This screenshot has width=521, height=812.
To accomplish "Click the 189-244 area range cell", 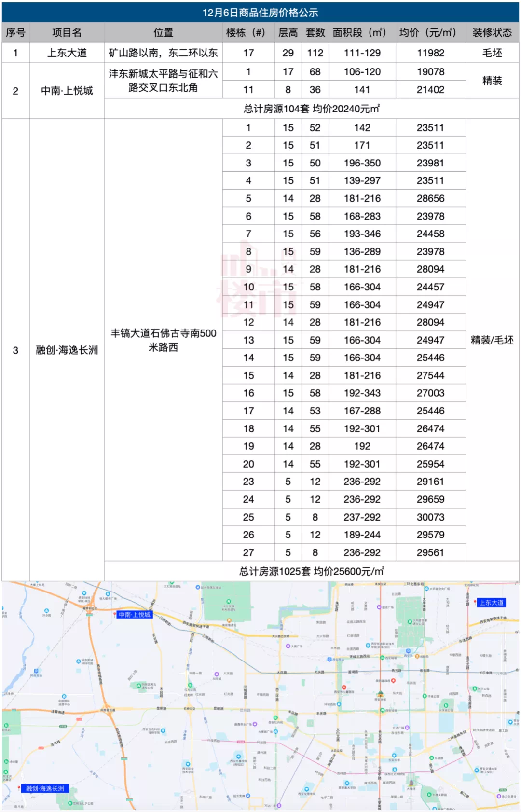I will coord(362,535).
